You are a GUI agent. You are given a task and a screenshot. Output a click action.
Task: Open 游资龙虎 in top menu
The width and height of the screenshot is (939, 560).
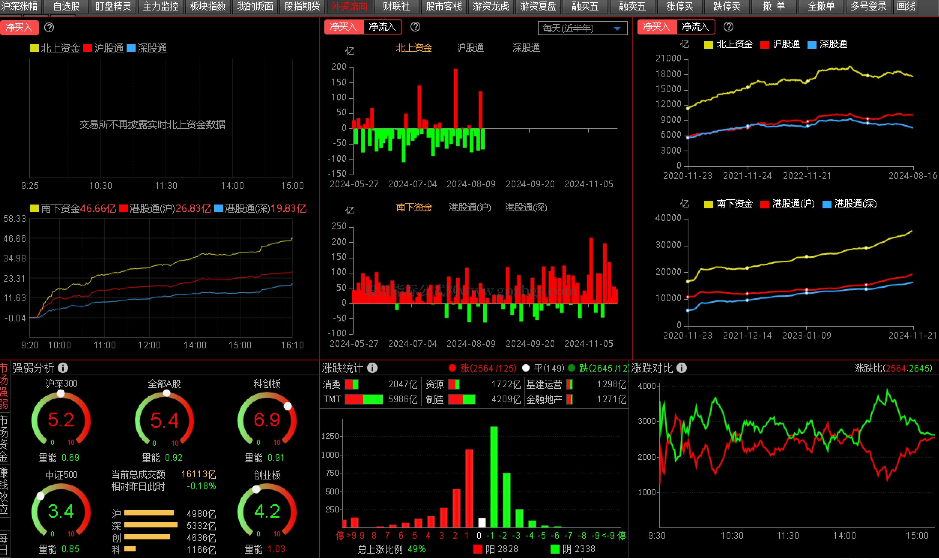click(x=491, y=6)
